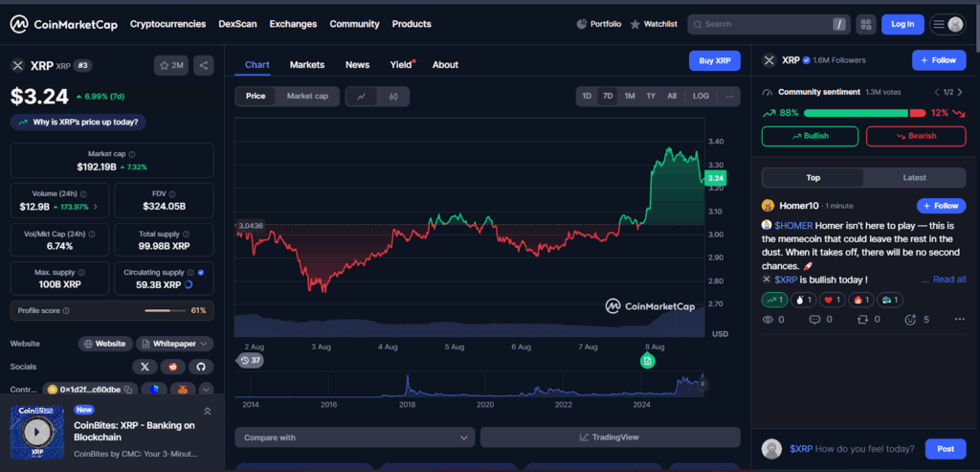Select the Price toggle
980x472 pixels.
click(x=255, y=97)
